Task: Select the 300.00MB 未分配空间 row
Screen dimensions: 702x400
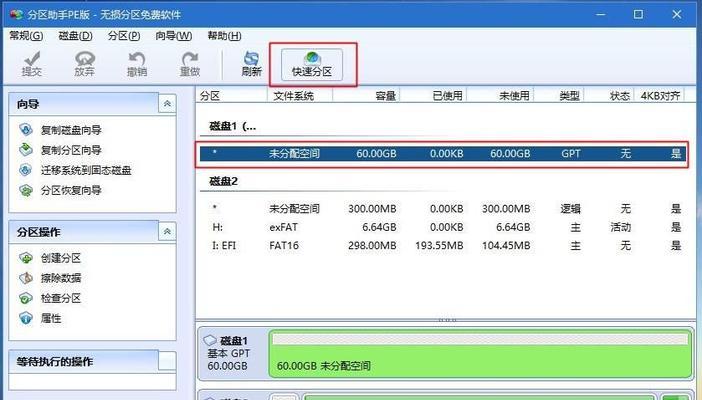Action: point(441,208)
